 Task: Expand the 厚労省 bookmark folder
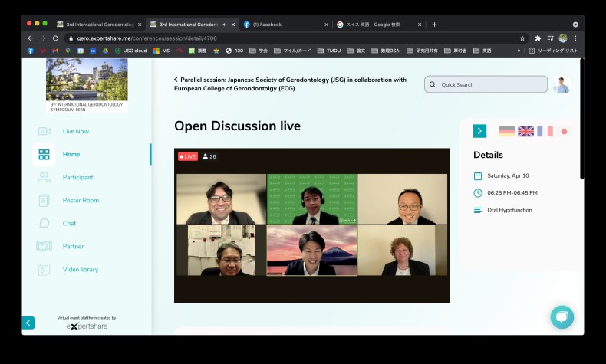456,51
